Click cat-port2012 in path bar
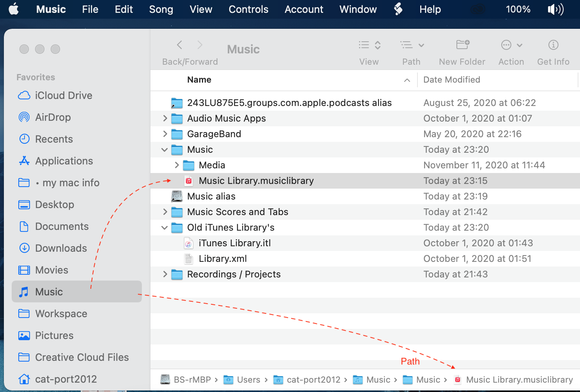 307,380
